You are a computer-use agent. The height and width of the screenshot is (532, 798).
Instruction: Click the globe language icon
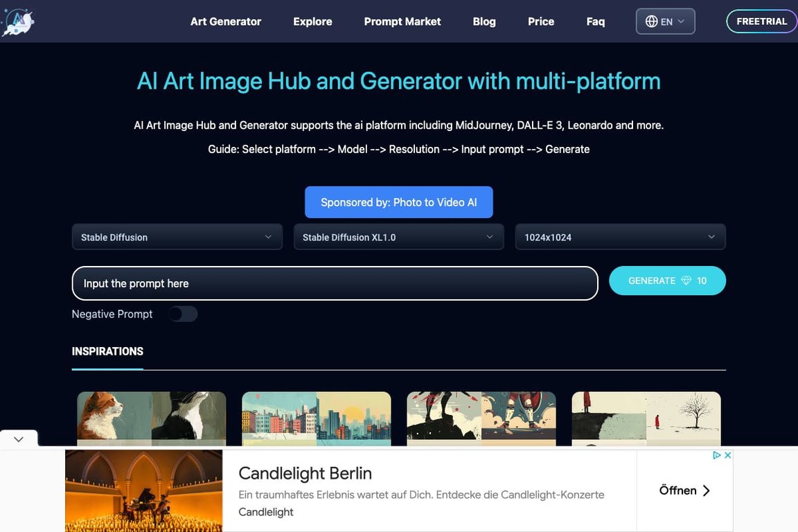[651, 21]
